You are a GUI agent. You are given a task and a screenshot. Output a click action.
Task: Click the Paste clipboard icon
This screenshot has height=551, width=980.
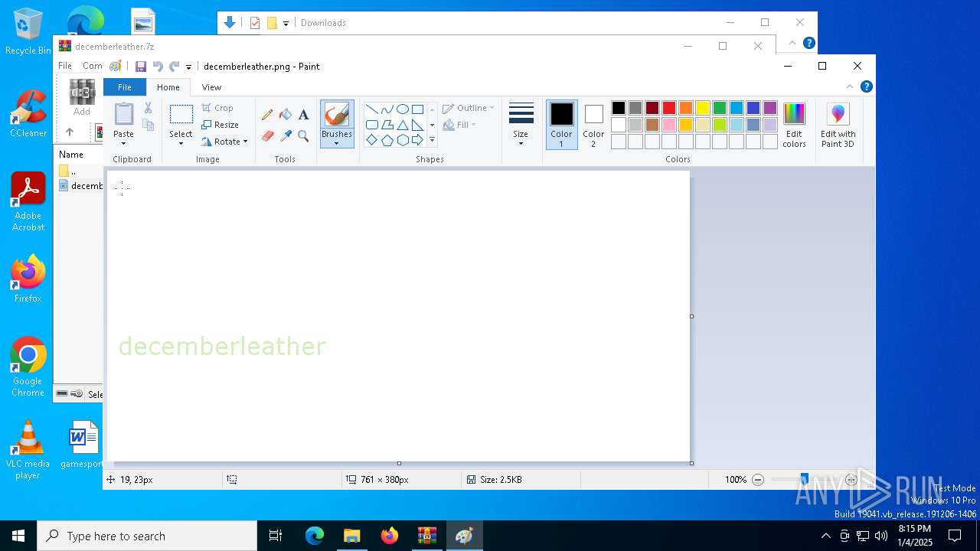coord(124,114)
